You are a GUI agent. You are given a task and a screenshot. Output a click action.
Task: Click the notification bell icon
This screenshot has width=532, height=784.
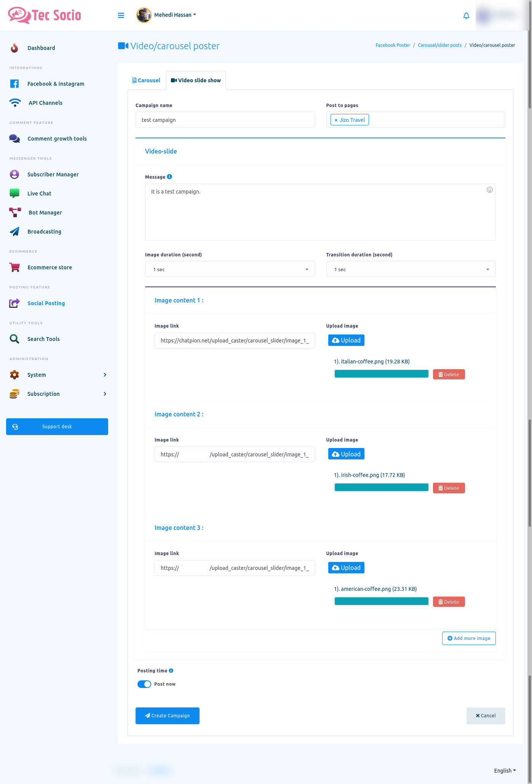466,16
